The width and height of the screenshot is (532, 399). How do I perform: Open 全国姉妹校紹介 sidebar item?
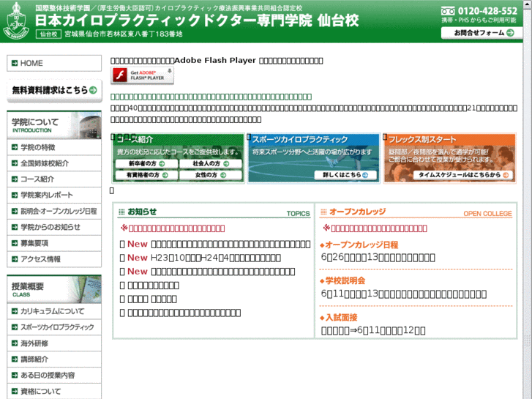pyautogui.click(x=54, y=163)
